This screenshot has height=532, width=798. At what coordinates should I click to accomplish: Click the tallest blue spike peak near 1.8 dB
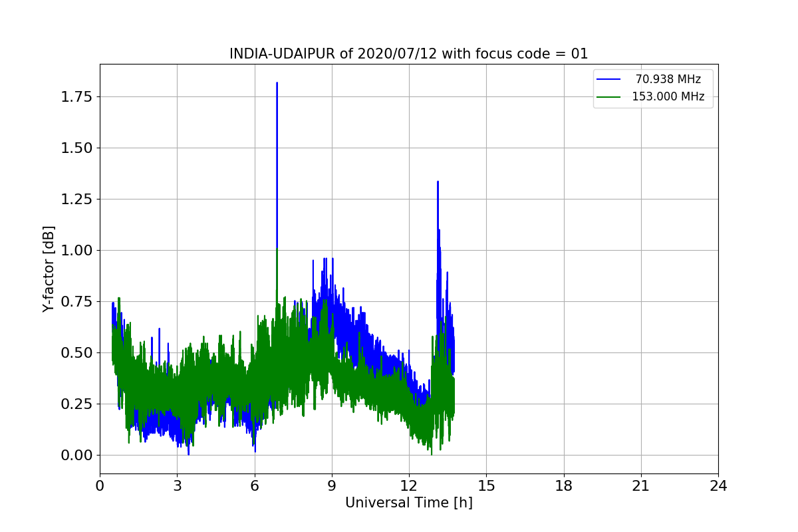[277, 83]
